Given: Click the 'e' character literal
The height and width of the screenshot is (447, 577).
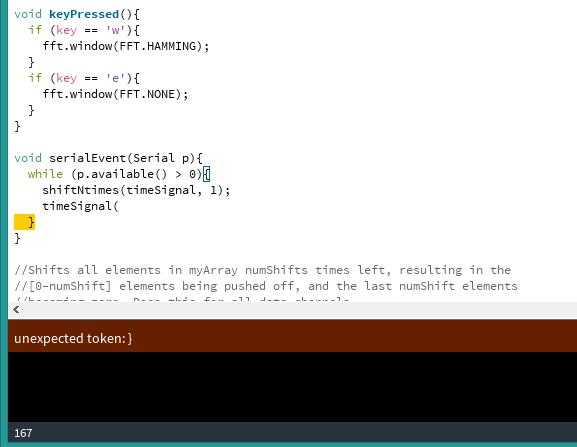Looking at the screenshot, I should click(115, 78).
